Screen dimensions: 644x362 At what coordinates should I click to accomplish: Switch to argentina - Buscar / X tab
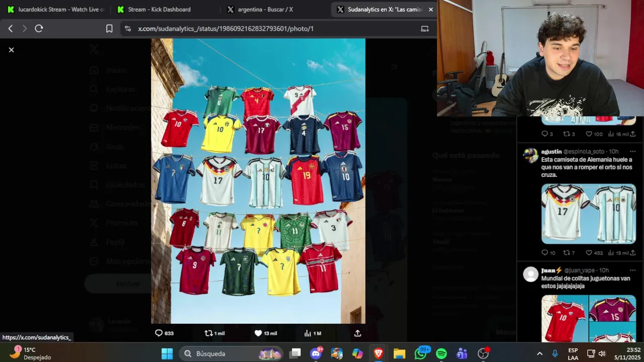tap(265, 10)
